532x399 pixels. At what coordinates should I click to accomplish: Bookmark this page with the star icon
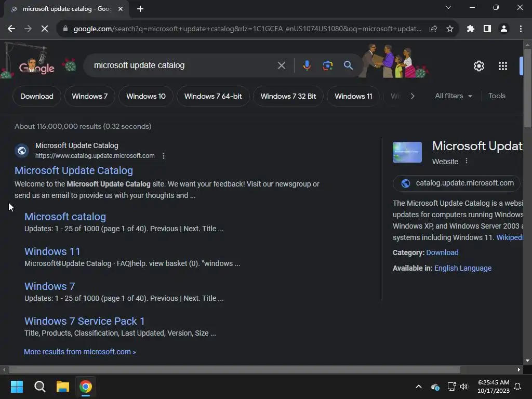450,29
